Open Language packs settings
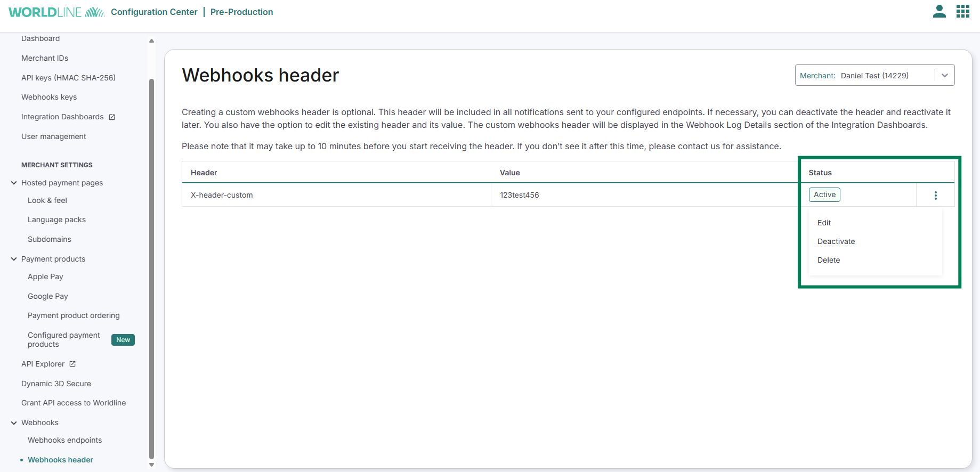 pos(56,219)
